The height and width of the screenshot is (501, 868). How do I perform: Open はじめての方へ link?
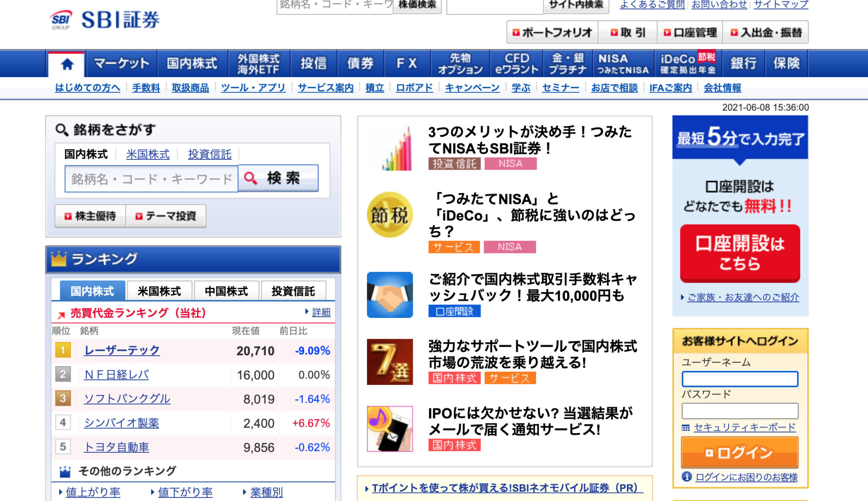click(x=88, y=88)
